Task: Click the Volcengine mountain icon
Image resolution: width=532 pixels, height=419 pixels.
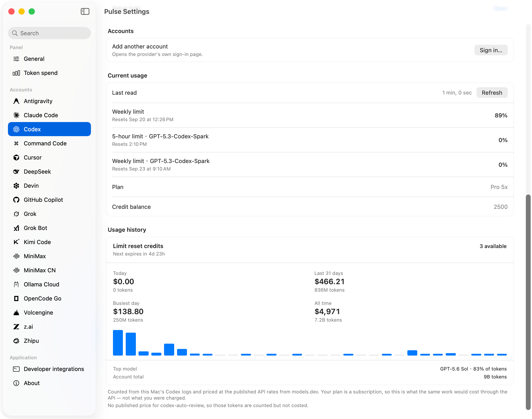Action: [16, 313]
